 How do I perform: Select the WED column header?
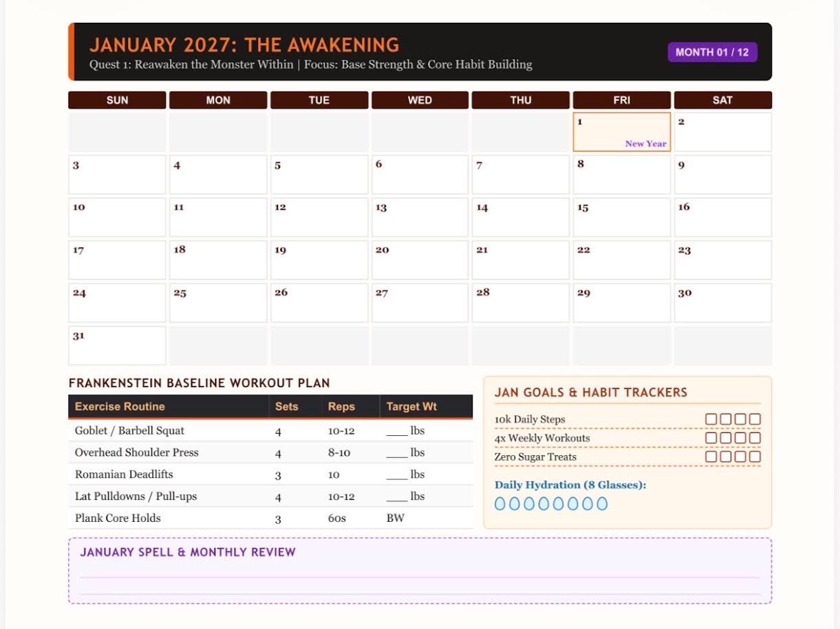[x=420, y=100]
